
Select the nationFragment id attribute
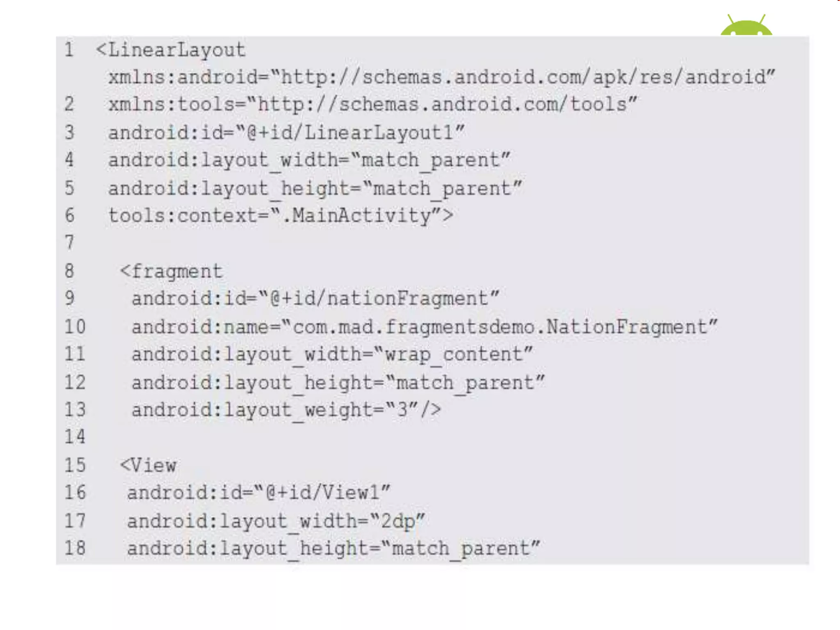pos(315,299)
